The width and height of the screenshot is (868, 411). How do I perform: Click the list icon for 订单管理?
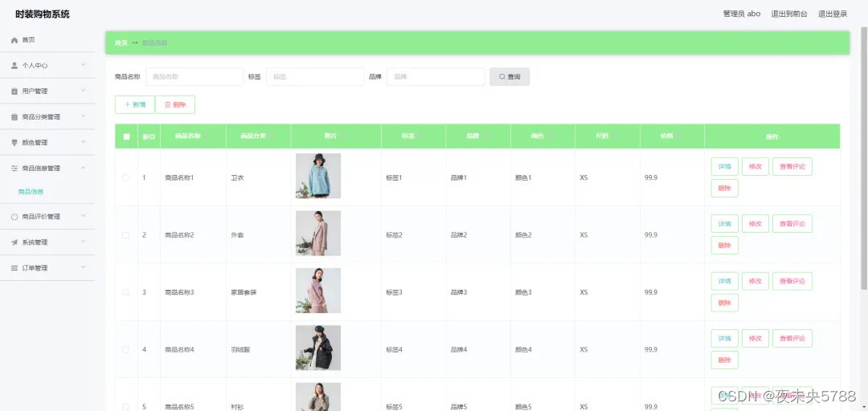coord(14,268)
